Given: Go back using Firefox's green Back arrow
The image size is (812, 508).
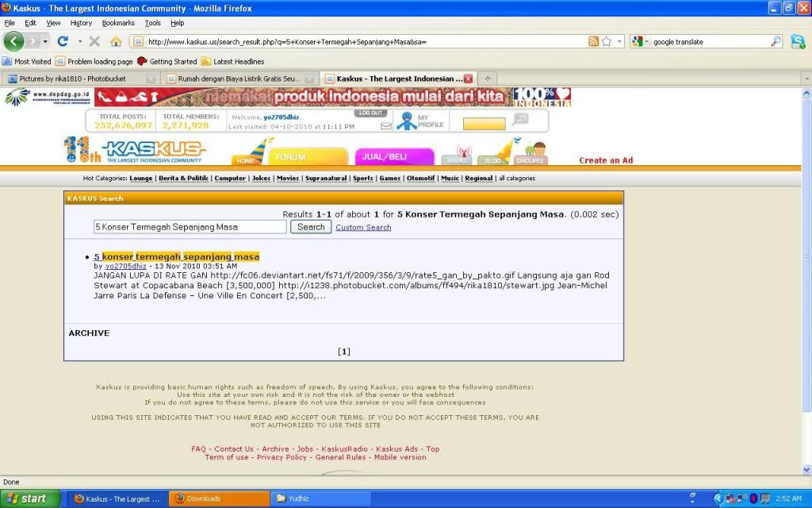Looking at the screenshot, I should (x=14, y=41).
